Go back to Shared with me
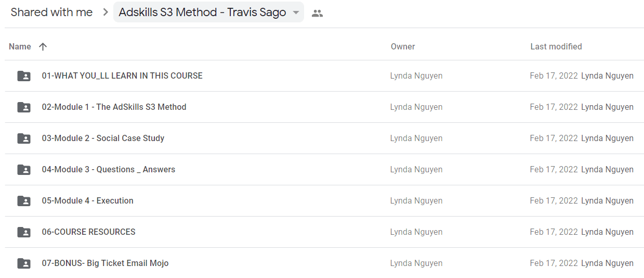644x278 pixels. (x=51, y=12)
